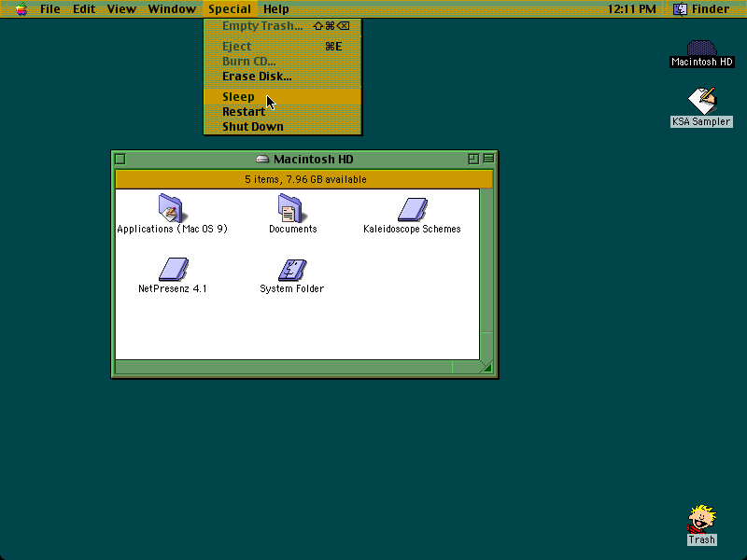The image size is (747, 560).
Task: Choose Restart from Special menu
Action: point(283,111)
